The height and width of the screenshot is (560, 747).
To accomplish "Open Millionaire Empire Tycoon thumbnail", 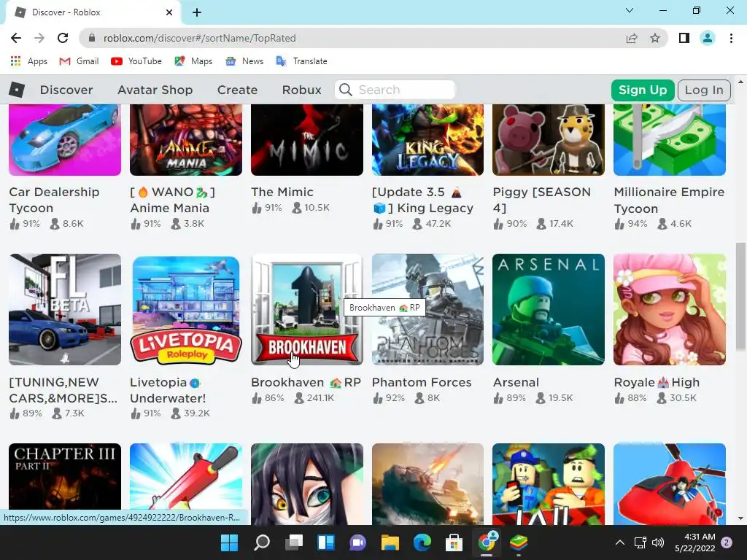I will (x=670, y=139).
